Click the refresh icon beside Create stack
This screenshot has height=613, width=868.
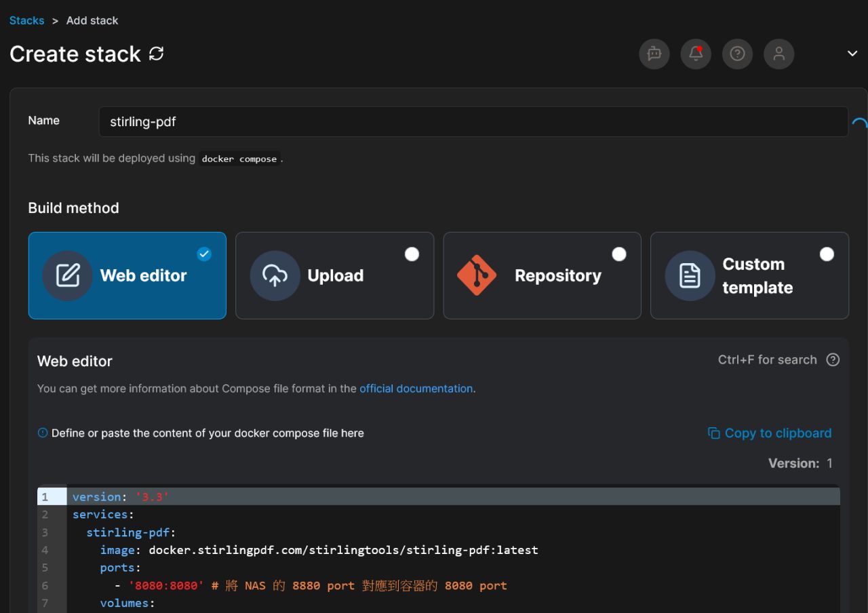point(157,54)
